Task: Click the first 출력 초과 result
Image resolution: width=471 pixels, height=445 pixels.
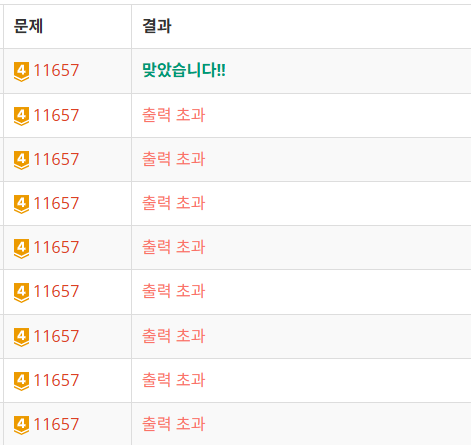Action: [x=174, y=115]
